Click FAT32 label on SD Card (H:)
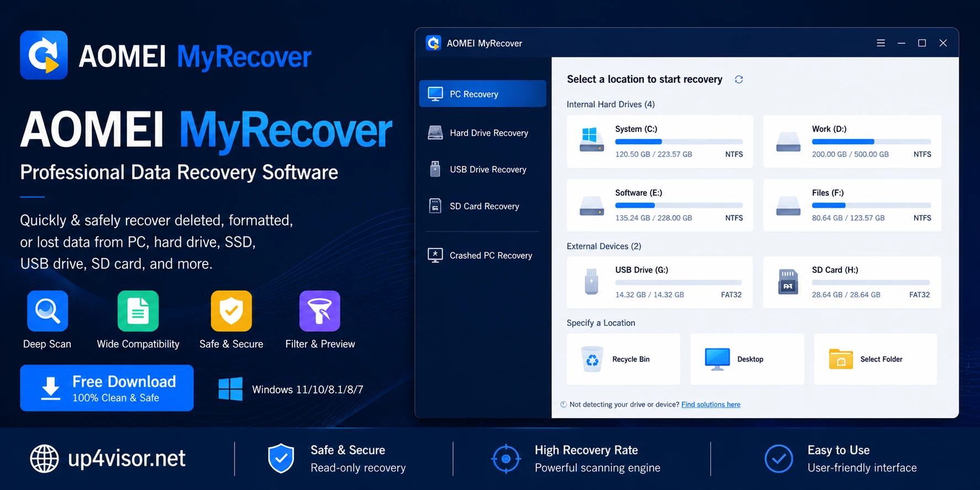The image size is (980, 490). 919,294
